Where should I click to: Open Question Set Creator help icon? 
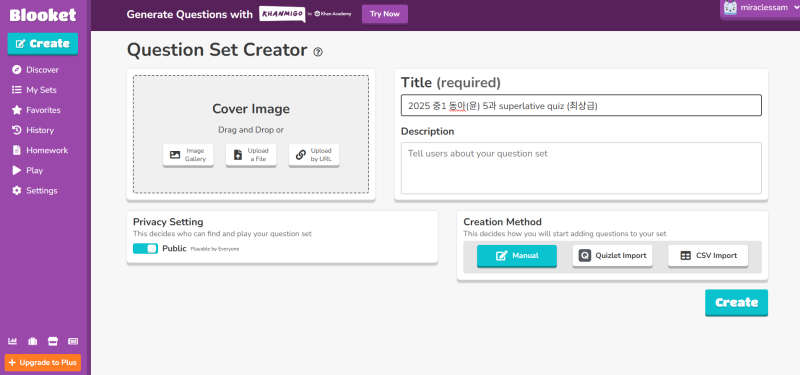(318, 52)
